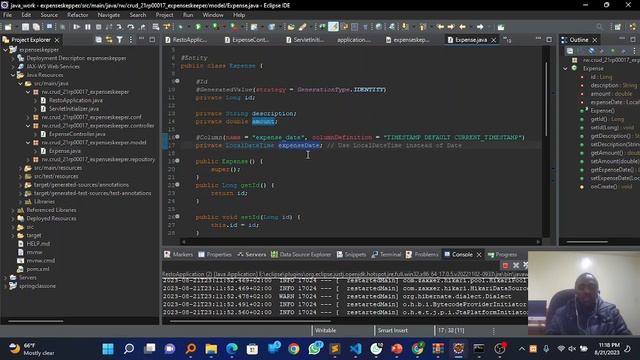The width and height of the screenshot is (640, 360).
Task: Collapse the expenseskepper project node
Action: (5, 50)
